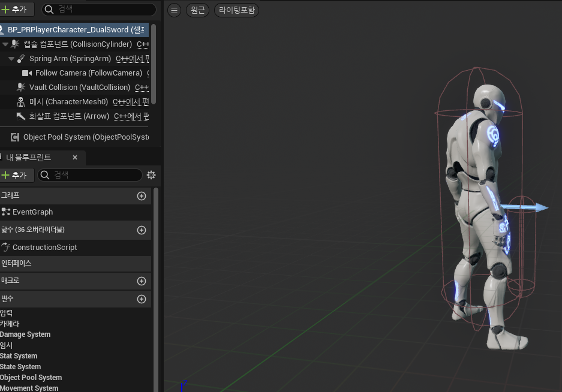Click My Blueprint panel vertical scrollbar
The width and height of the screenshot is (562, 392).
click(156, 290)
